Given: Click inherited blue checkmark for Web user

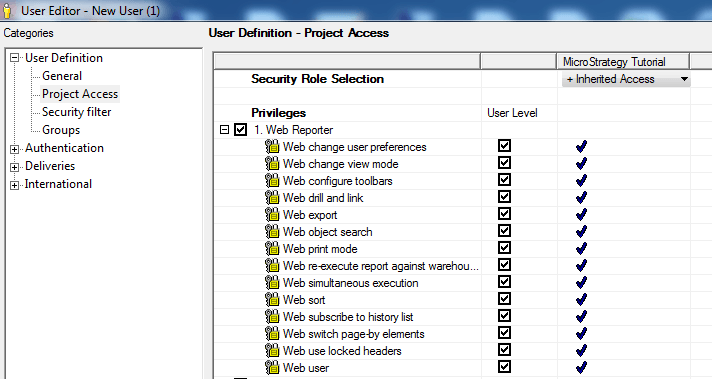Looking at the screenshot, I should point(581,368).
